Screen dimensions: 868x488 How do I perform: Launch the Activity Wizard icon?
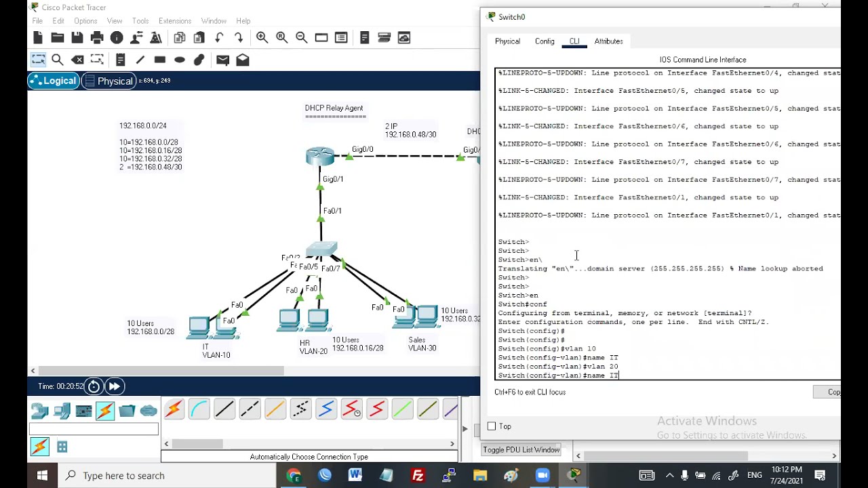pyautogui.click(x=136, y=38)
